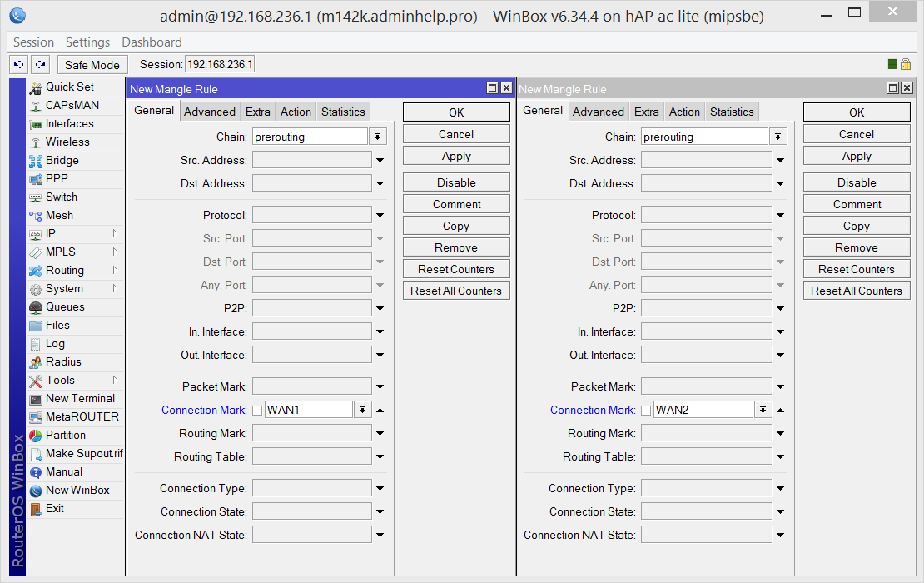This screenshot has width=924, height=583.
Task: Open Tools menu icon
Action: pos(36,381)
